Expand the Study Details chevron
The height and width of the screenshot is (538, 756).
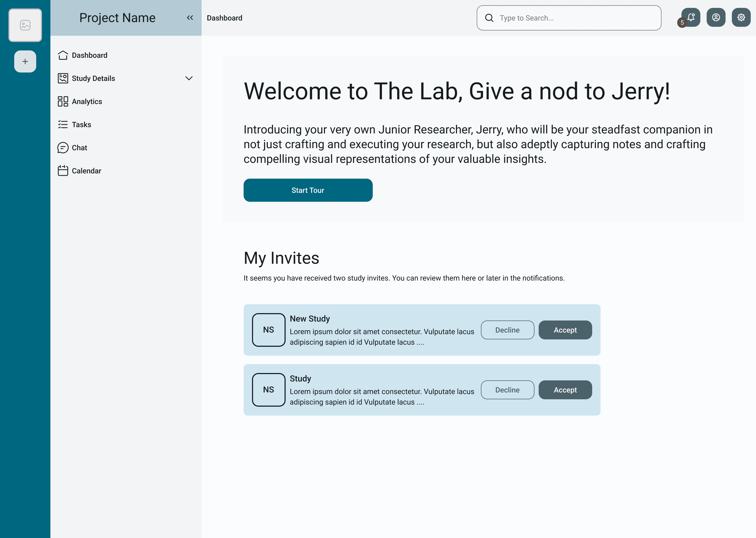[x=189, y=78]
